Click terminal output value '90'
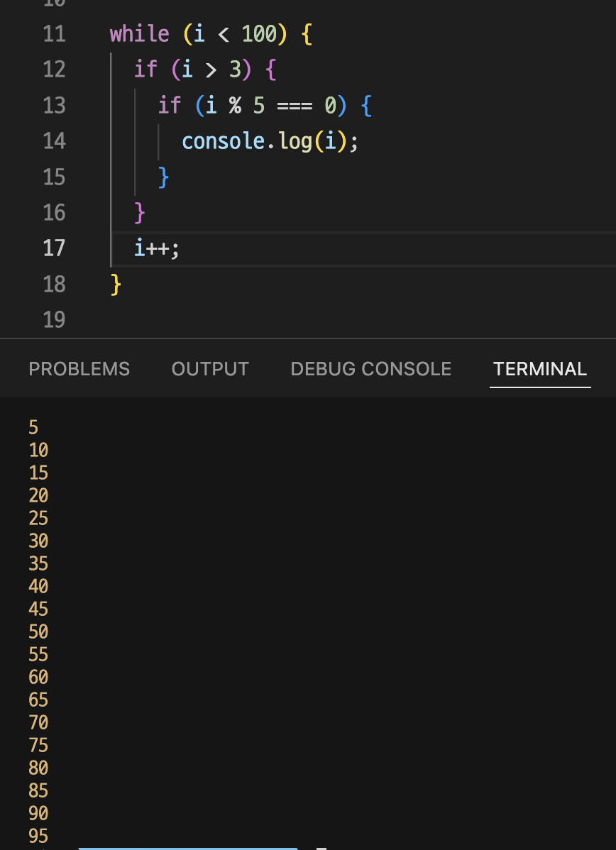616x850 pixels. pyautogui.click(x=38, y=814)
